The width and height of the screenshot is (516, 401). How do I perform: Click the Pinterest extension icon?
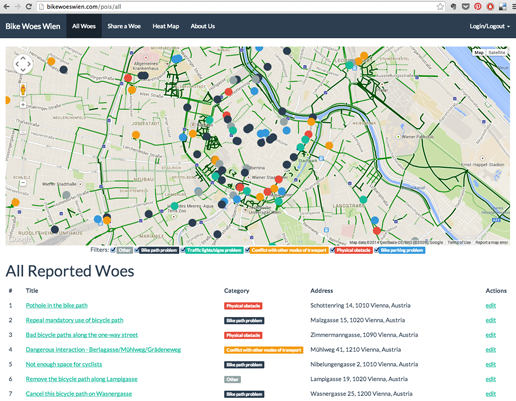coord(478,6)
